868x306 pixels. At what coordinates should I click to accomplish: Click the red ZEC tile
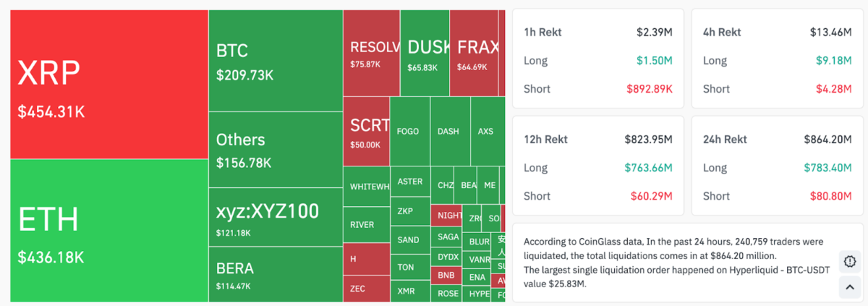coord(366,288)
